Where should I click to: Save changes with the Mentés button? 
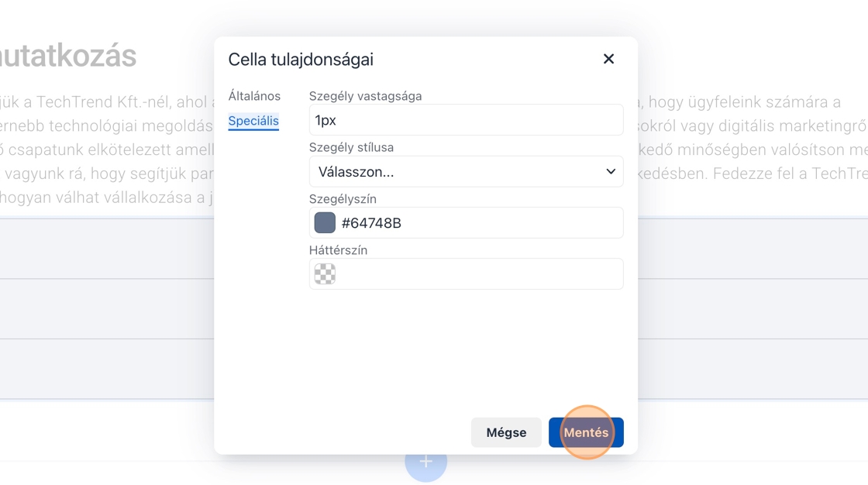[x=586, y=432]
